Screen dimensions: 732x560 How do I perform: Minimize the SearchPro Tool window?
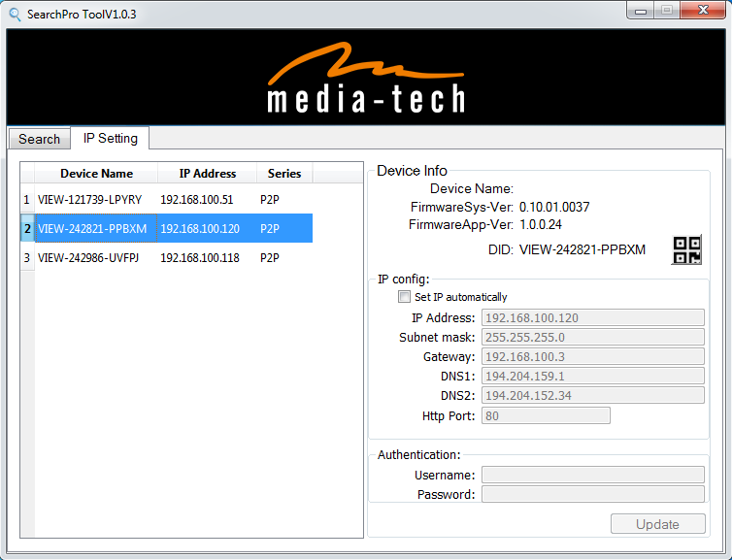tap(641, 11)
